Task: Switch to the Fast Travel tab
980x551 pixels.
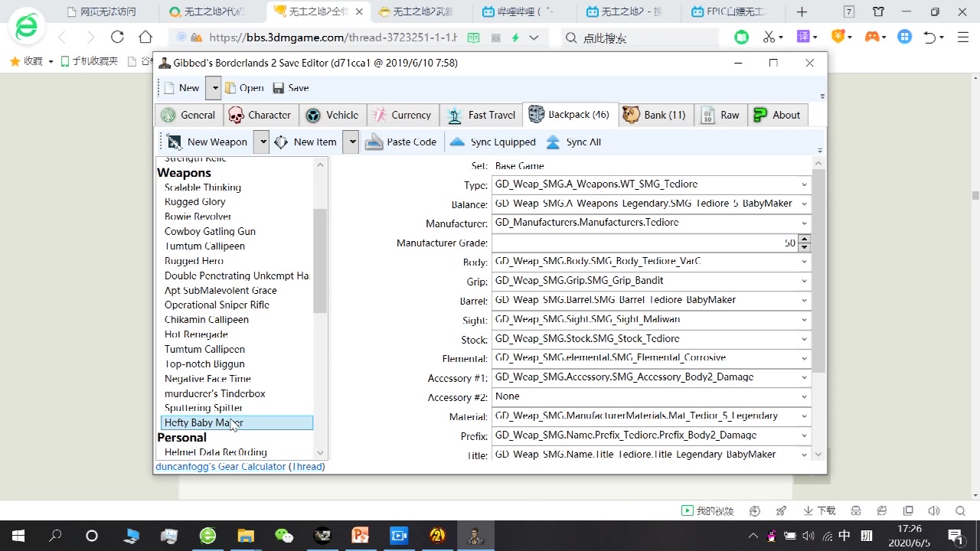Action: (x=482, y=115)
